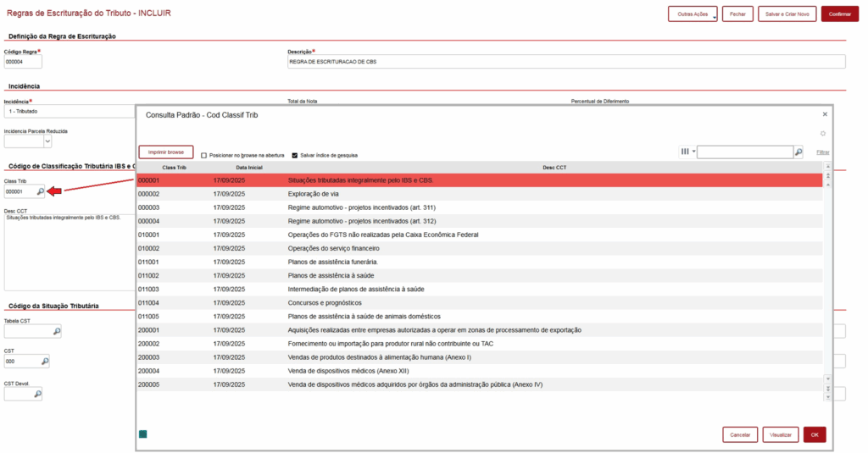This screenshot has height=453, width=868.
Task: Select row 200004 dispositivos médicos Anexo XII
Action: [x=480, y=371]
